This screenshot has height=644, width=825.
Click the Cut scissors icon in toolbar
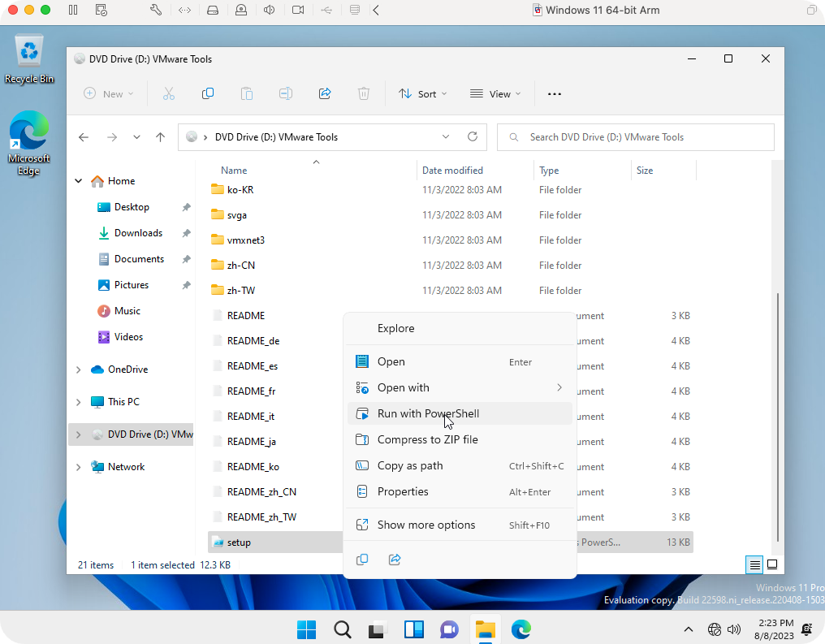coord(168,93)
